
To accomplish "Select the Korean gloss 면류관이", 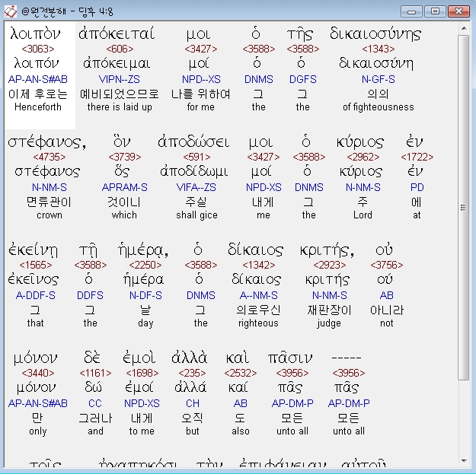I will pyautogui.click(x=50, y=202).
